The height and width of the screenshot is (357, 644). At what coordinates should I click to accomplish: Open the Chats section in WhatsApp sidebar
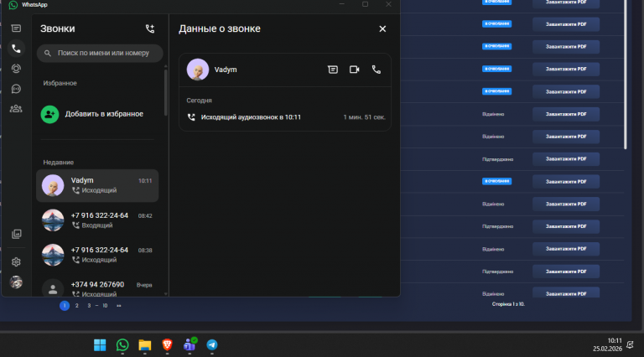coord(16,28)
